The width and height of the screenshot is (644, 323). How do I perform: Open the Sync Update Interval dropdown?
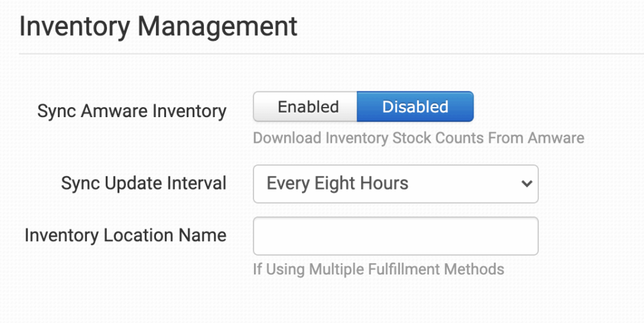pos(395,184)
